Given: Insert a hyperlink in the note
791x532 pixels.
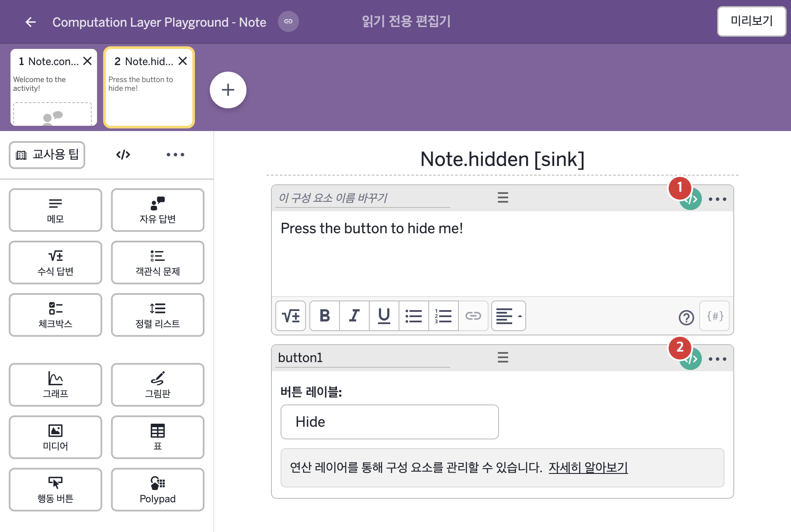Looking at the screenshot, I should tap(473, 316).
